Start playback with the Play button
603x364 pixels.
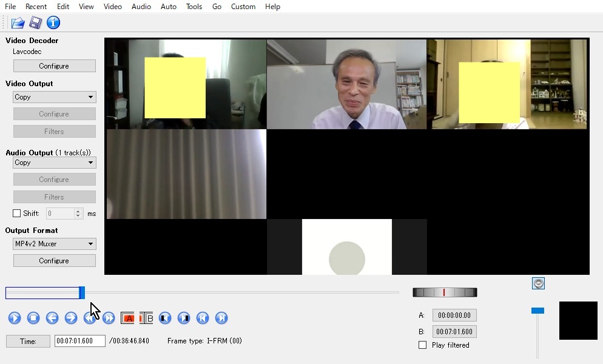(15, 318)
